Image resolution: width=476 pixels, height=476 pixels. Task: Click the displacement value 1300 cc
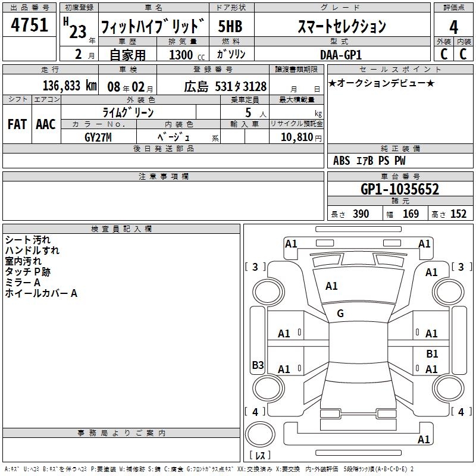[187, 55]
